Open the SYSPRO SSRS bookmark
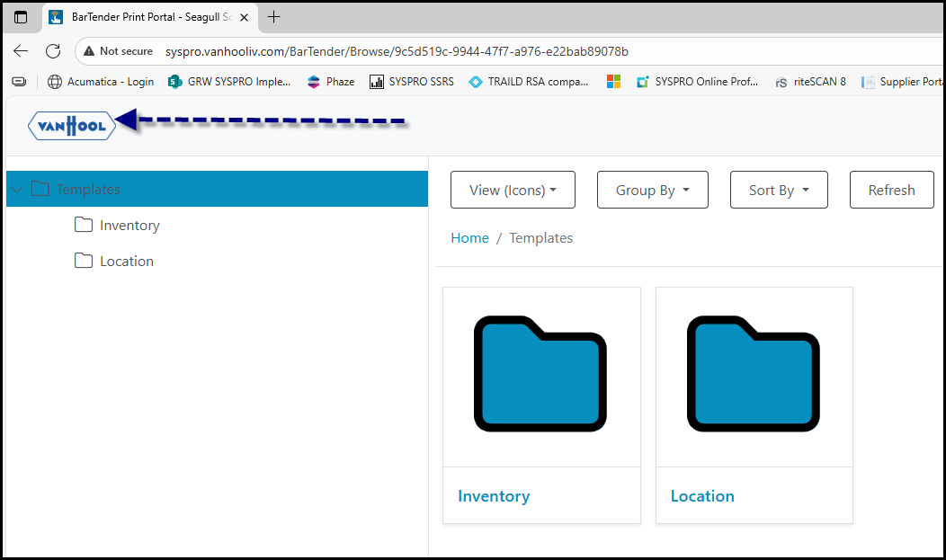Screen dimensions: 946x560 click(412, 82)
